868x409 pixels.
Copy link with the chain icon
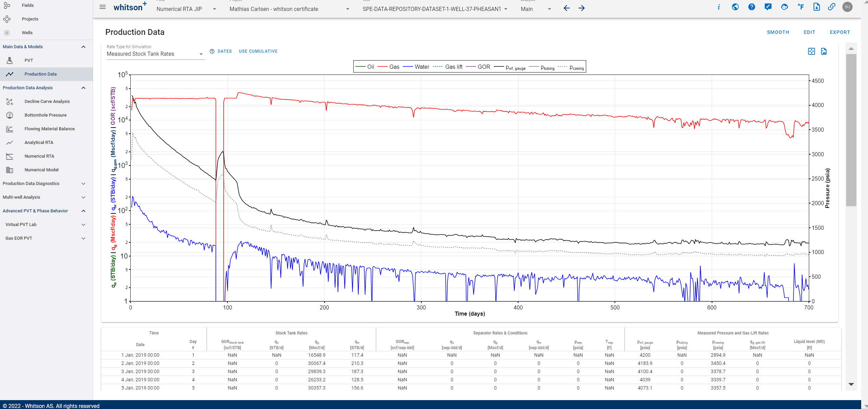(832, 7)
